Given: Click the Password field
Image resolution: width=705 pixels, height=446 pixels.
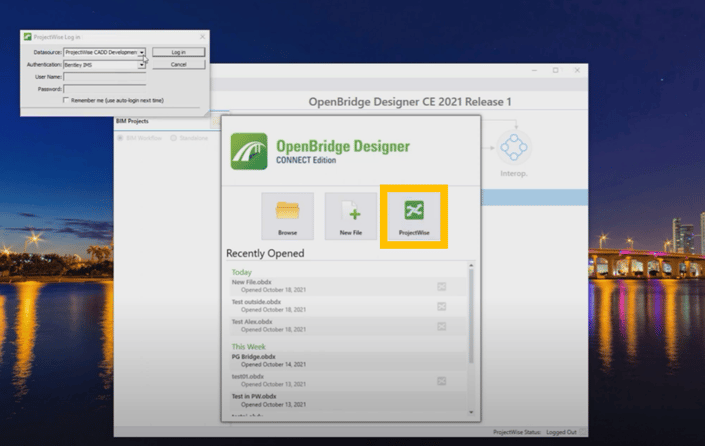Looking at the screenshot, I should click(105, 89).
